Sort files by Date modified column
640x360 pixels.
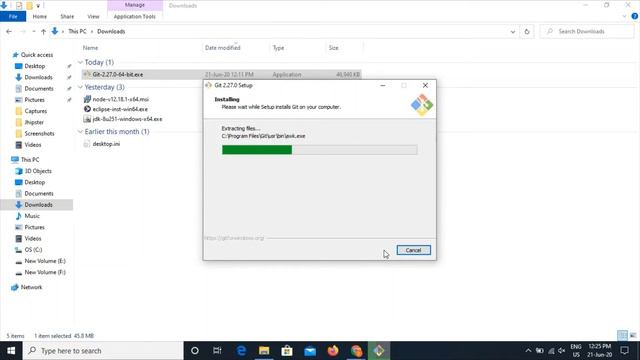(x=222, y=48)
